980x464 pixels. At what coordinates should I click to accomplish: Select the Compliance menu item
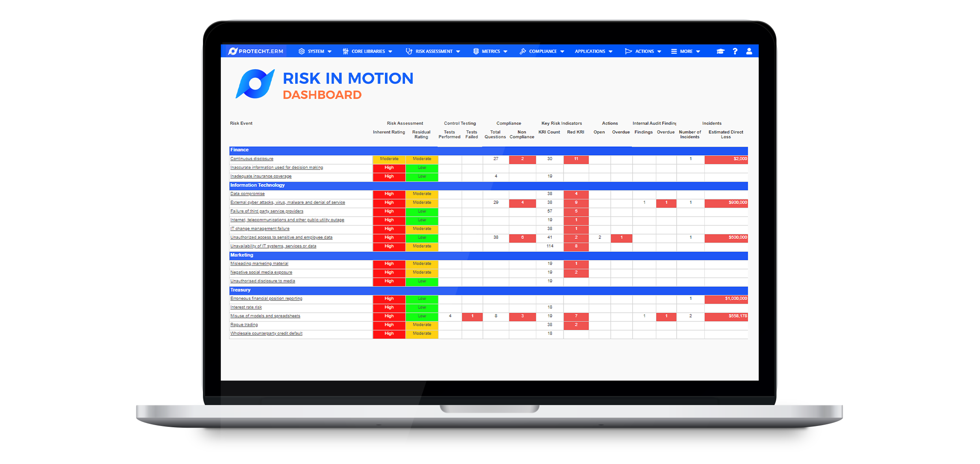tap(543, 51)
